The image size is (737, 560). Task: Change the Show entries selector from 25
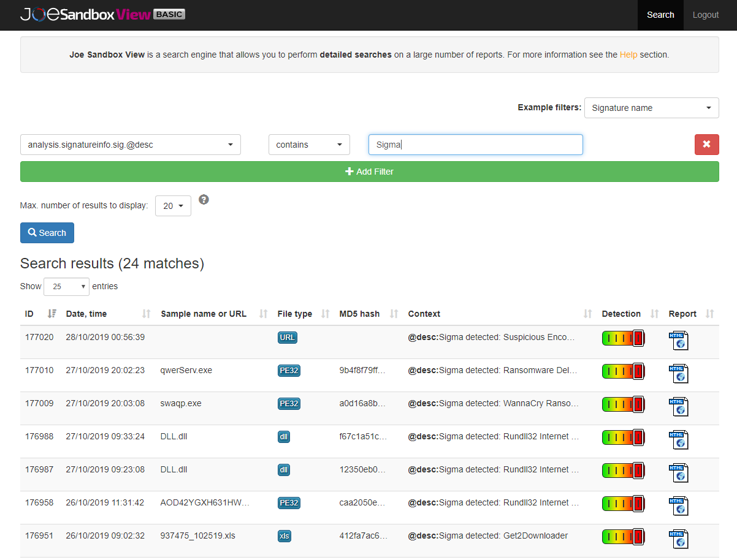point(66,286)
